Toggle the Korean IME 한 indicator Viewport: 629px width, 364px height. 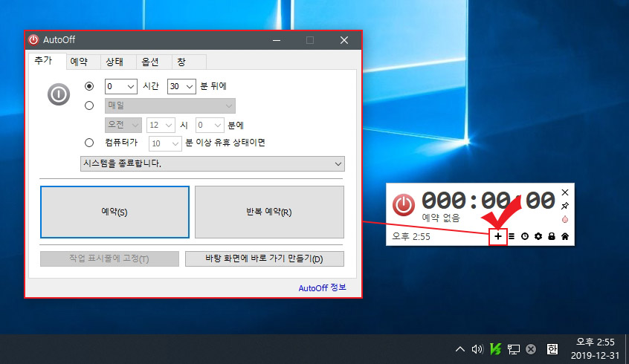coord(552,349)
